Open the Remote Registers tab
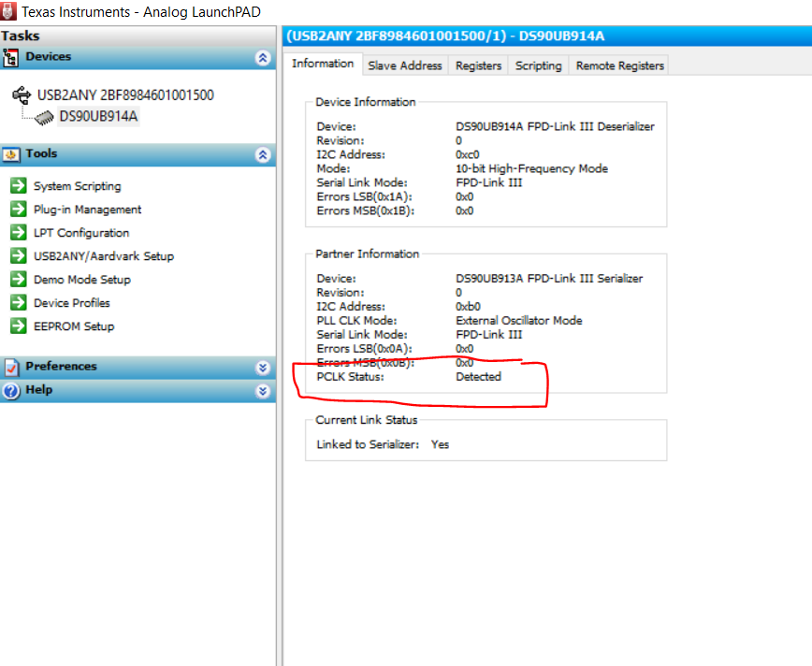The width and height of the screenshot is (812, 666). 620,65
